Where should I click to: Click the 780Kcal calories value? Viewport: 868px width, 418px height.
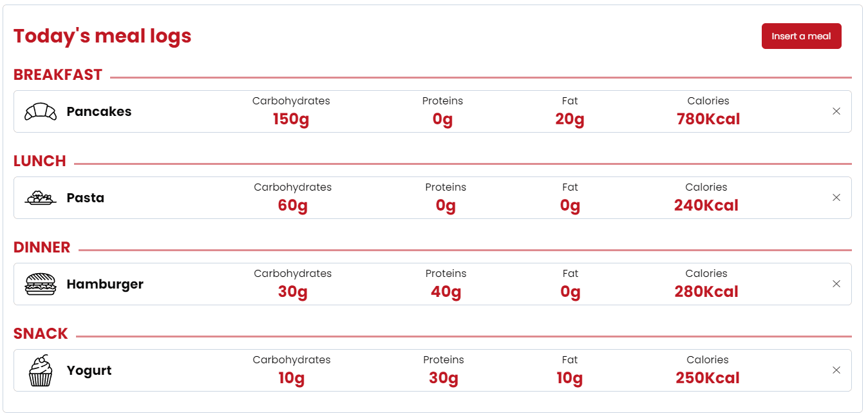pyautogui.click(x=708, y=119)
